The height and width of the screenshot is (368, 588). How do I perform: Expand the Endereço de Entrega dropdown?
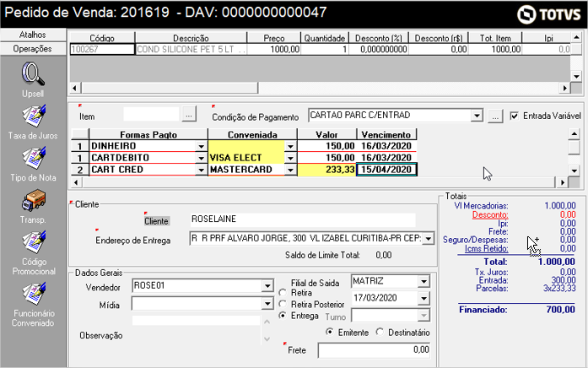(x=429, y=239)
